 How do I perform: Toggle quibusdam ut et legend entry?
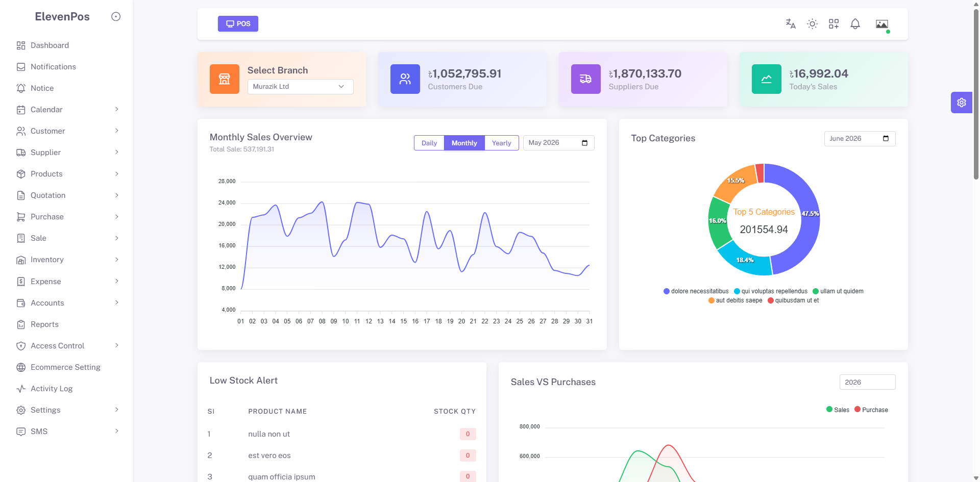(793, 300)
